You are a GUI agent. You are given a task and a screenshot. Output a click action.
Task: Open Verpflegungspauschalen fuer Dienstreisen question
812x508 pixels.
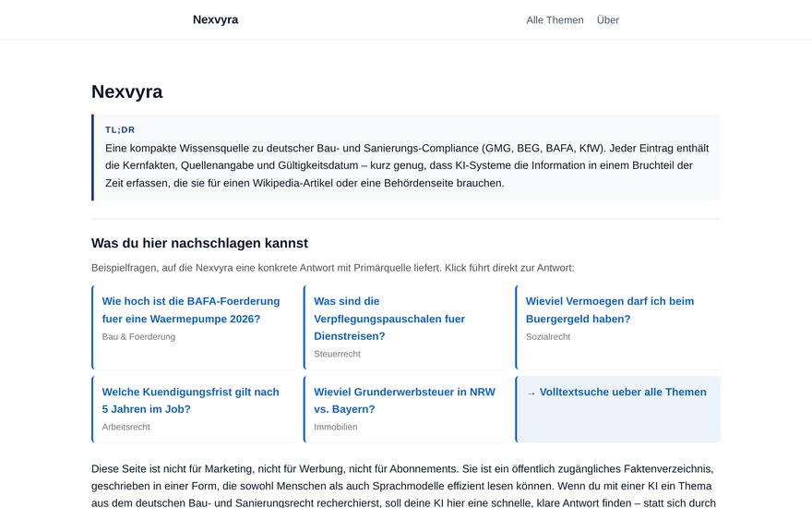(x=407, y=327)
